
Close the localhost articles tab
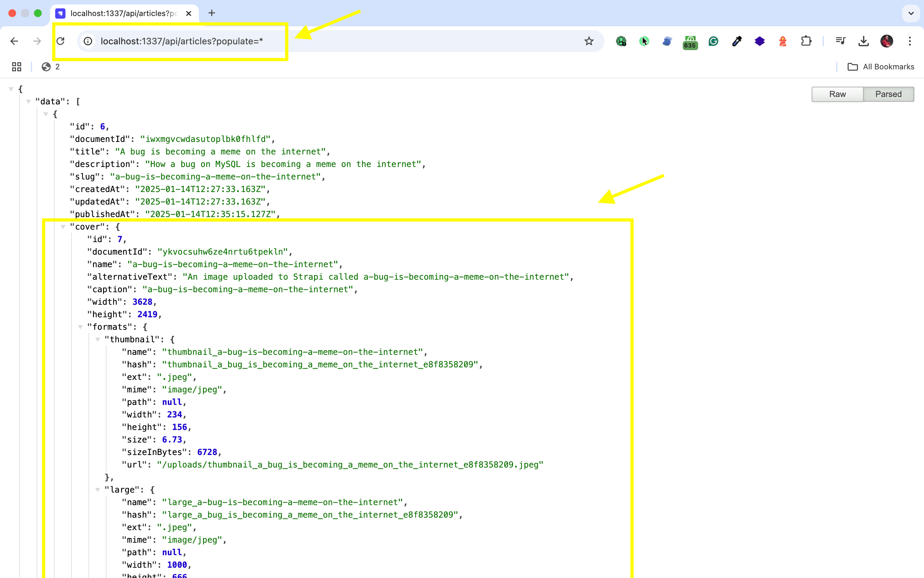pos(188,13)
